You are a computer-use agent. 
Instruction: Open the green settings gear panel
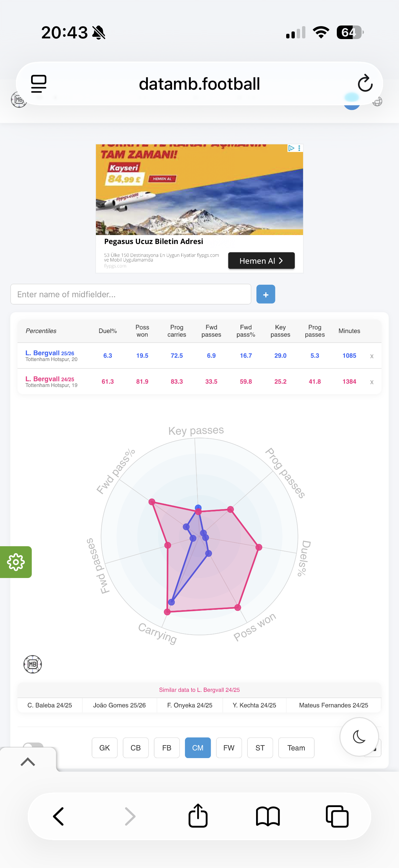16,562
